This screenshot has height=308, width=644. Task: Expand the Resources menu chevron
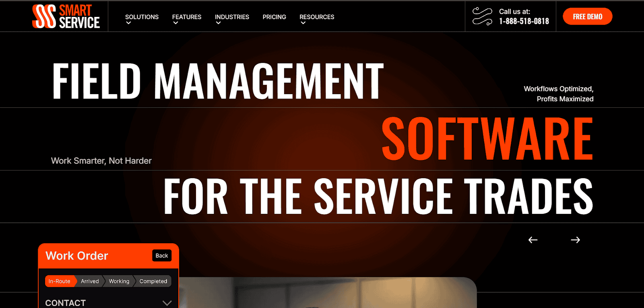click(x=303, y=23)
